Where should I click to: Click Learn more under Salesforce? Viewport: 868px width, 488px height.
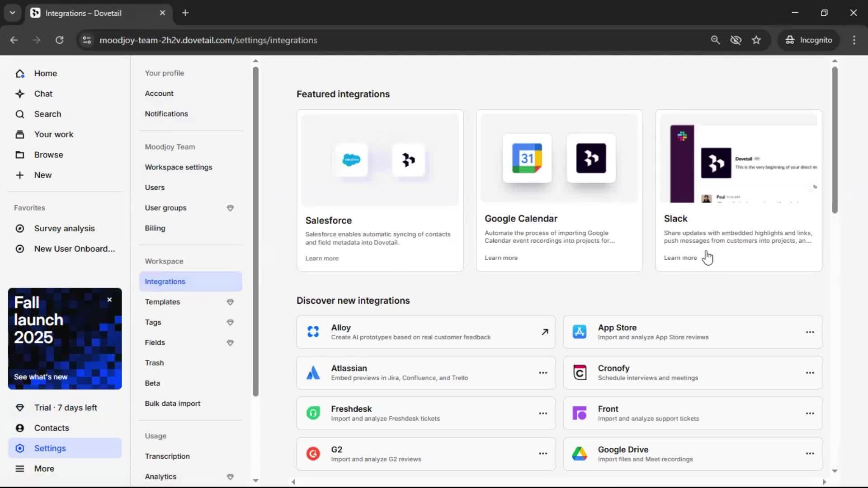tap(321, 258)
